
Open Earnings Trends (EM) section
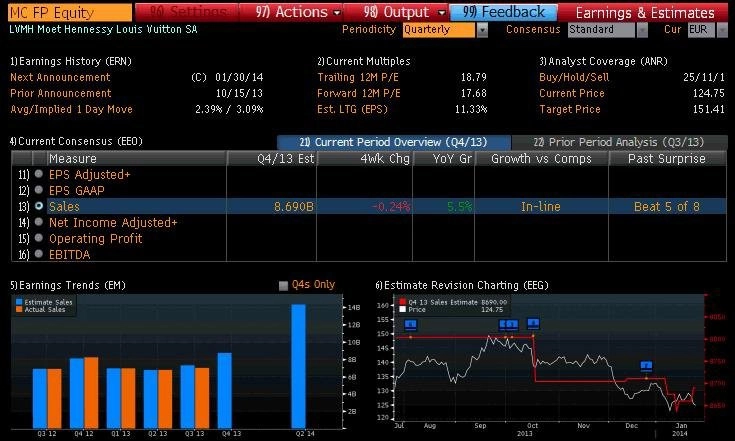68,285
